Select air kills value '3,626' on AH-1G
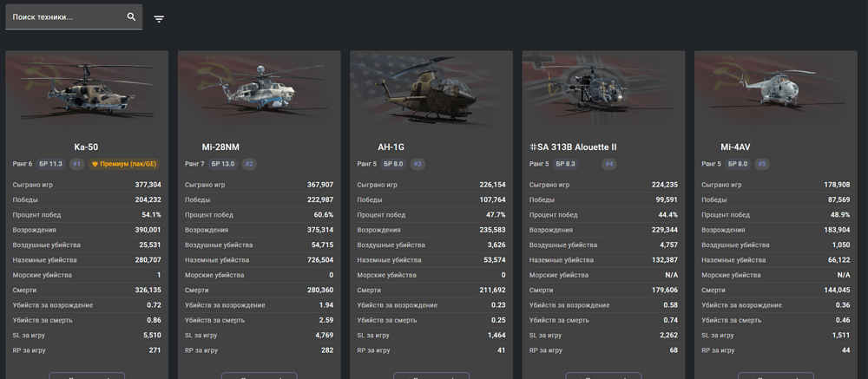This screenshot has height=379, width=868. (x=496, y=245)
